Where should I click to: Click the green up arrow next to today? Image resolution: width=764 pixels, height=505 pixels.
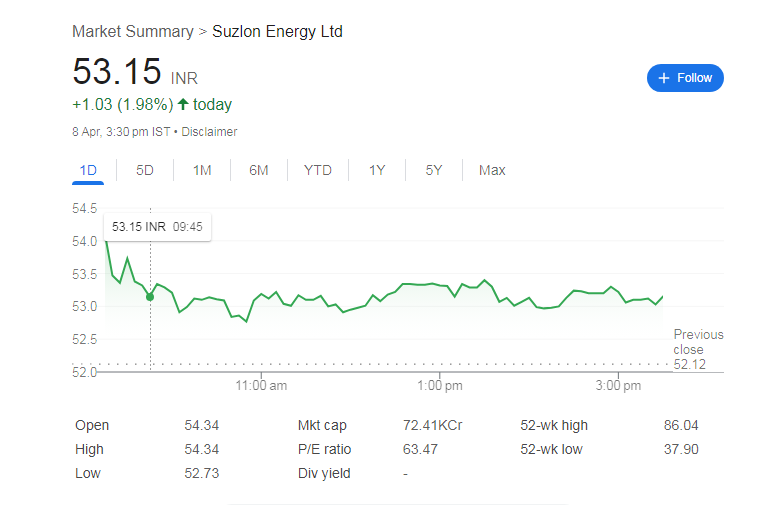(x=183, y=104)
